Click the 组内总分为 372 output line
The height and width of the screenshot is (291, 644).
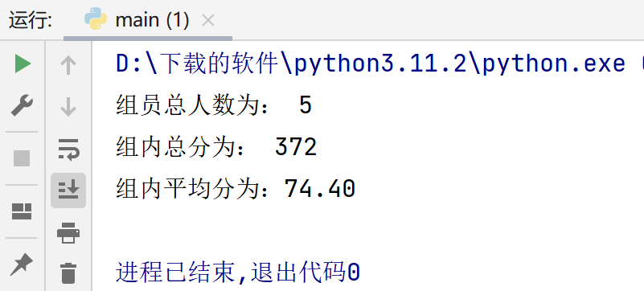tap(216, 147)
